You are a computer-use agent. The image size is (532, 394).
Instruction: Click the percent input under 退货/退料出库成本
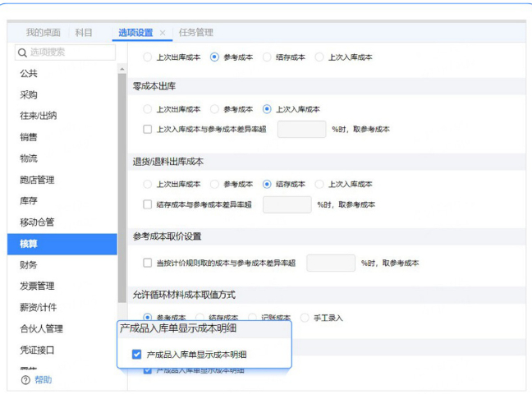[x=287, y=204]
